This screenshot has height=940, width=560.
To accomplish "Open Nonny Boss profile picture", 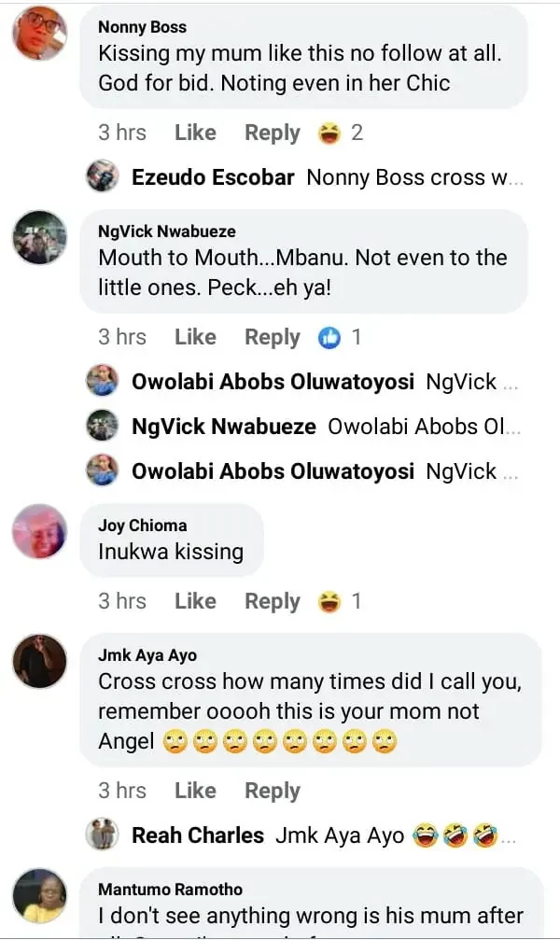I will click(x=39, y=33).
